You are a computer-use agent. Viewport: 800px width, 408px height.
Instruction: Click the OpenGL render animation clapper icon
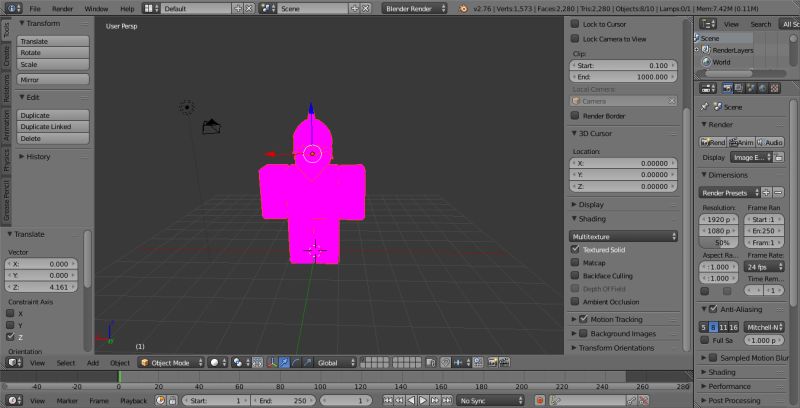click(504, 363)
